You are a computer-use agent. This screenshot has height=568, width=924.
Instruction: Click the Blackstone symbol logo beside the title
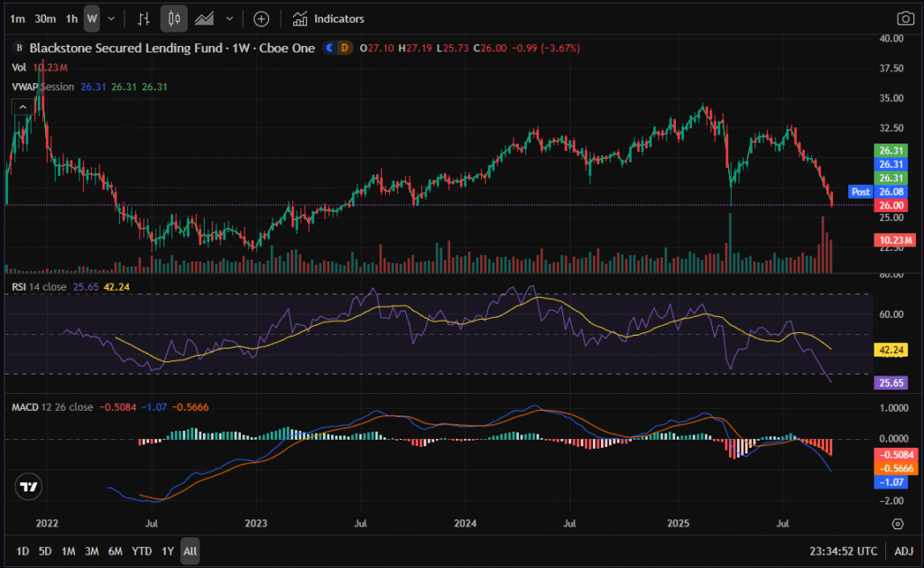(18, 49)
